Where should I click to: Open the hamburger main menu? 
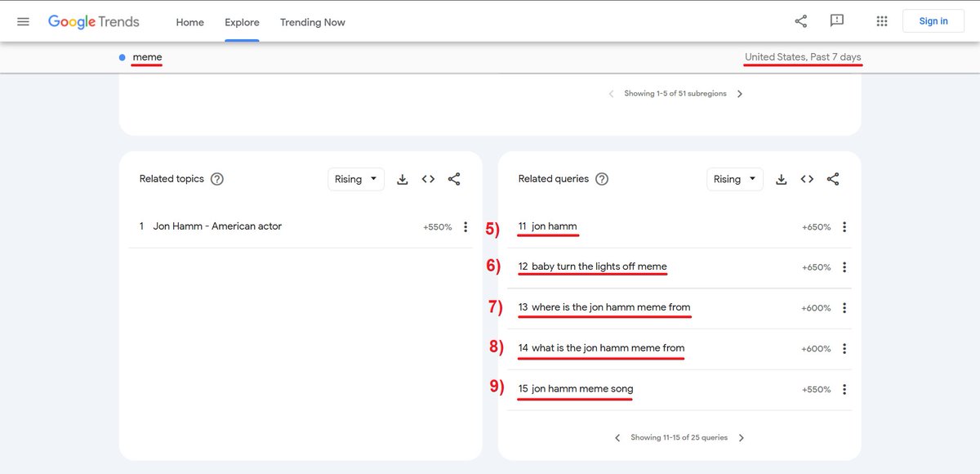point(23,21)
